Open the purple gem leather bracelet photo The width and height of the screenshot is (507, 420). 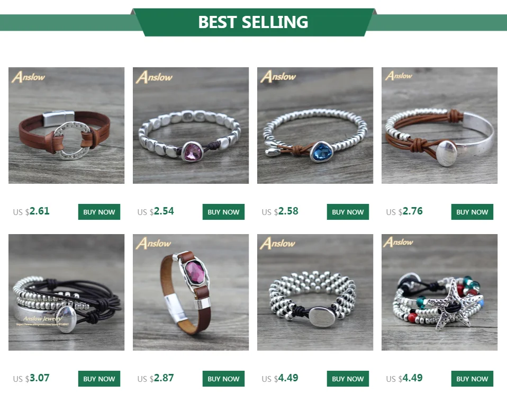coord(191,292)
